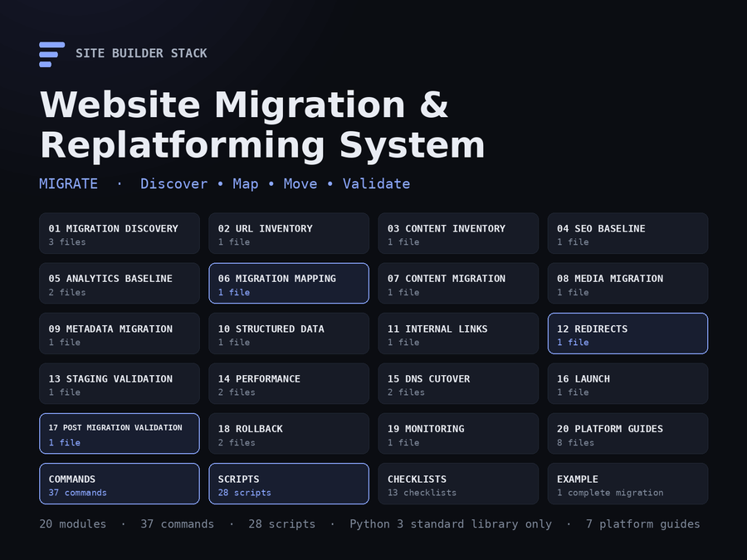Click 'Python 3 standard library only' footer text
This screenshot has width=747, height=560.
[451, 523]
